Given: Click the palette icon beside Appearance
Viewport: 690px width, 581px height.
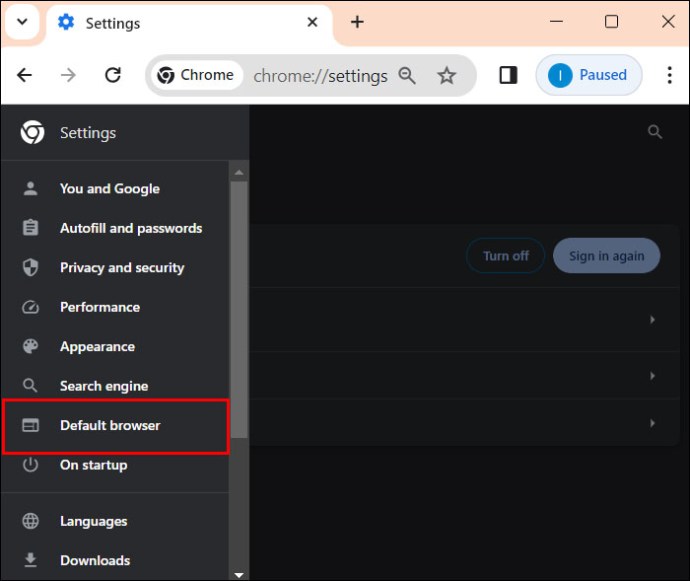Looking at the screenshot, I should tap(30, 346).
